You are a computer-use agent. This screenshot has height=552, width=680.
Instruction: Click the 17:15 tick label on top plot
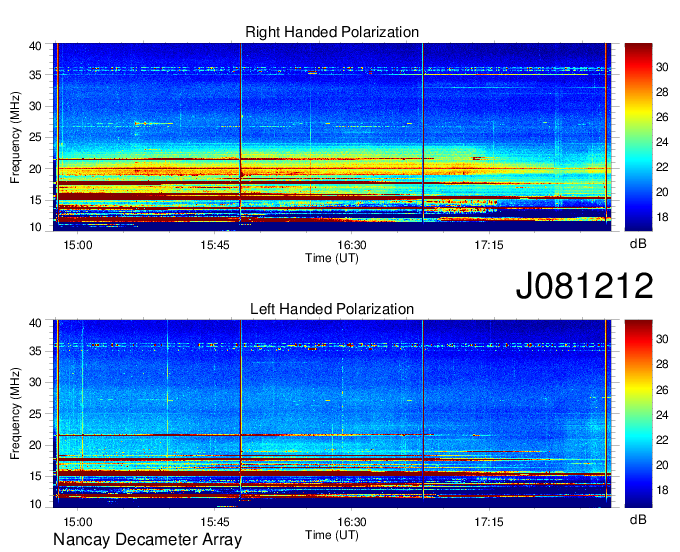click(489, 245)
